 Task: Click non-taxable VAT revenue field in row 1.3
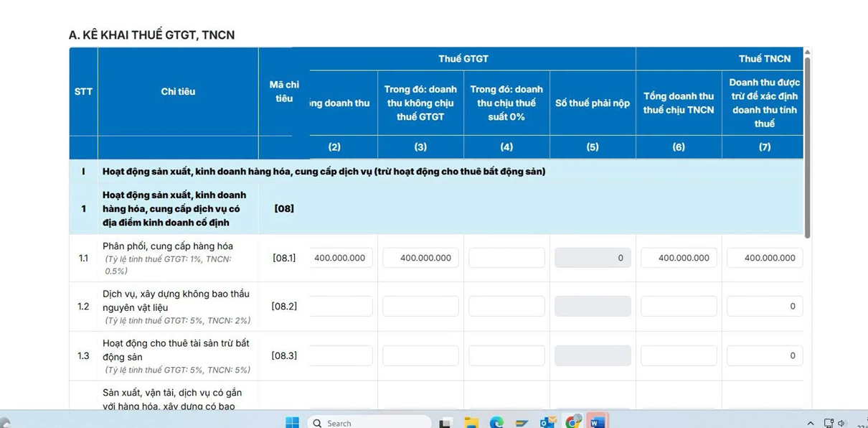420,355
